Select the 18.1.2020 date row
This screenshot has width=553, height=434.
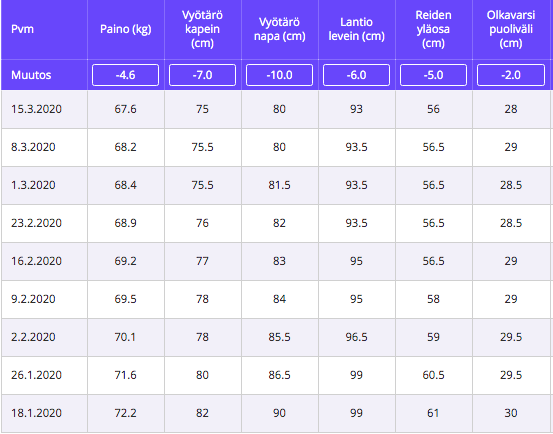(x=276, y=413)
